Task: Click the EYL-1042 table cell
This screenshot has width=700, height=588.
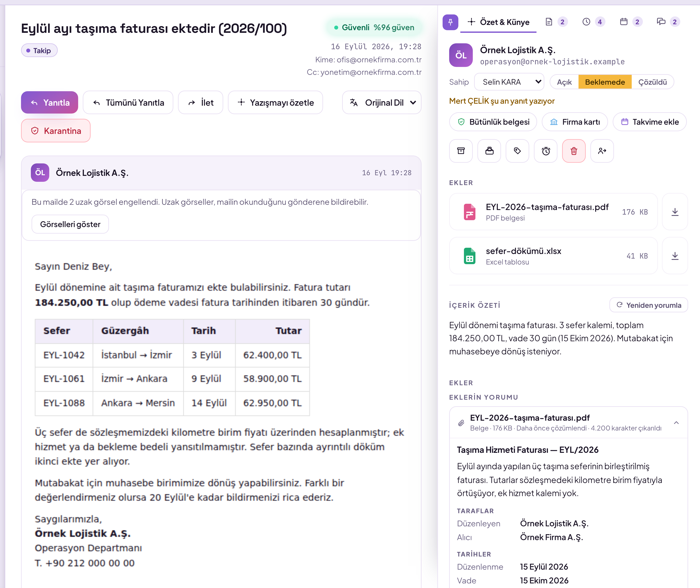Action: pos(64,355)
